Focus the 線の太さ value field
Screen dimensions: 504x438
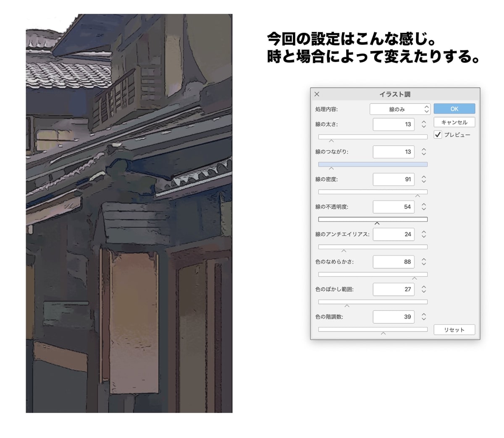point(394,124)
